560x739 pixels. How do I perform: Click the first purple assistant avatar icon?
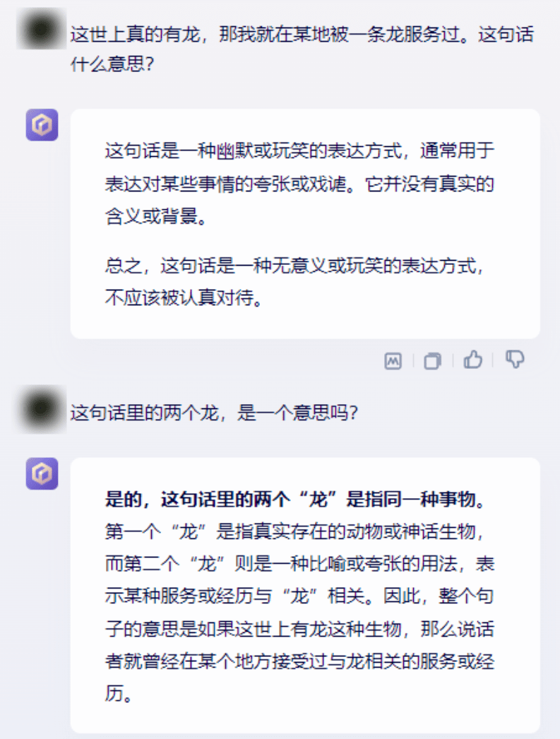(x=42, y=125)
